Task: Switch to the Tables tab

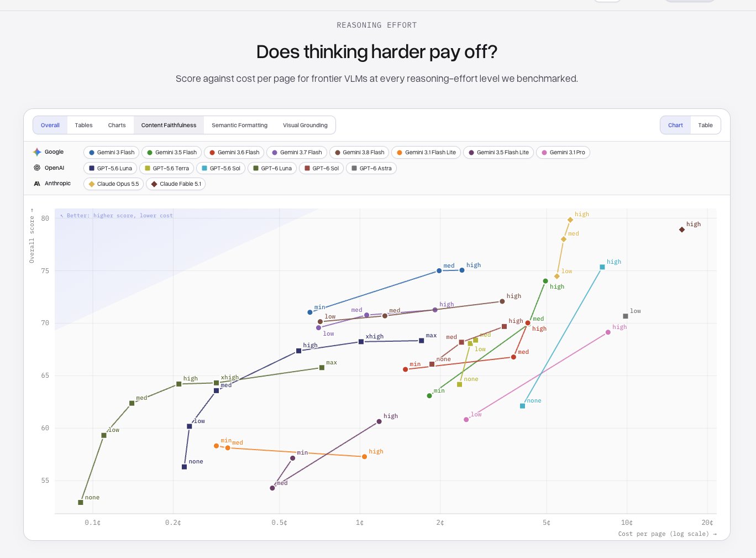Action: pyautogui.click(x=84, y=126)
